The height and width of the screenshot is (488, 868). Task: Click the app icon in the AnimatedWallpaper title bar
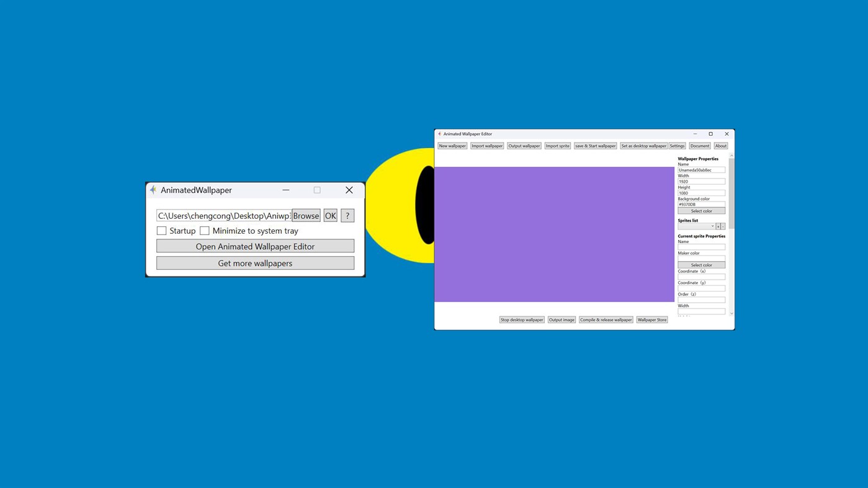tap(153, 190)
